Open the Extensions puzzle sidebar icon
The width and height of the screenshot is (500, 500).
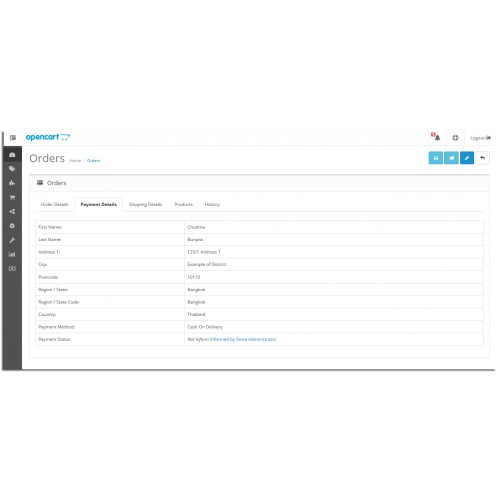(12, 183)
